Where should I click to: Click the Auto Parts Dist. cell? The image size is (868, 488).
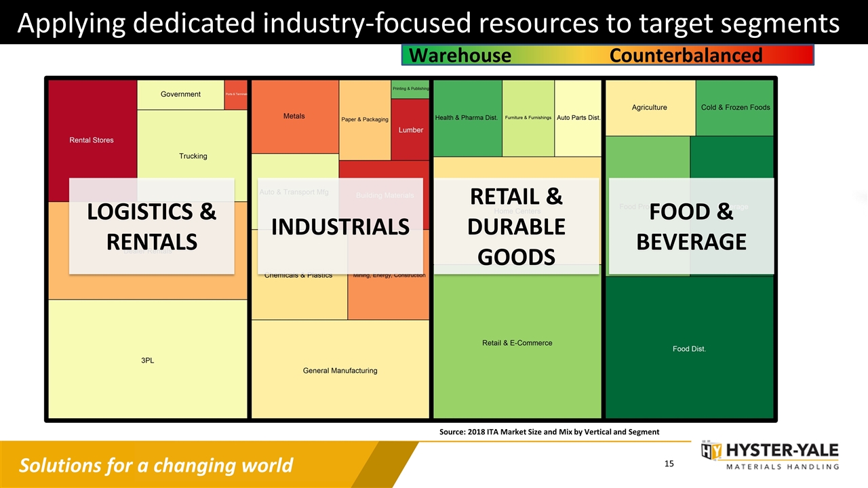(578, 118)
